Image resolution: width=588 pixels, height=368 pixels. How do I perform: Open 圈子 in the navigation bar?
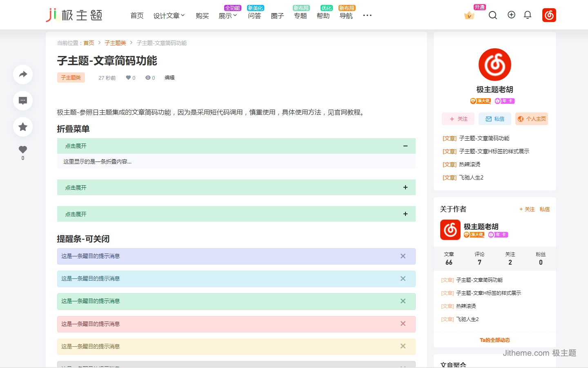(x=277, y=16)
